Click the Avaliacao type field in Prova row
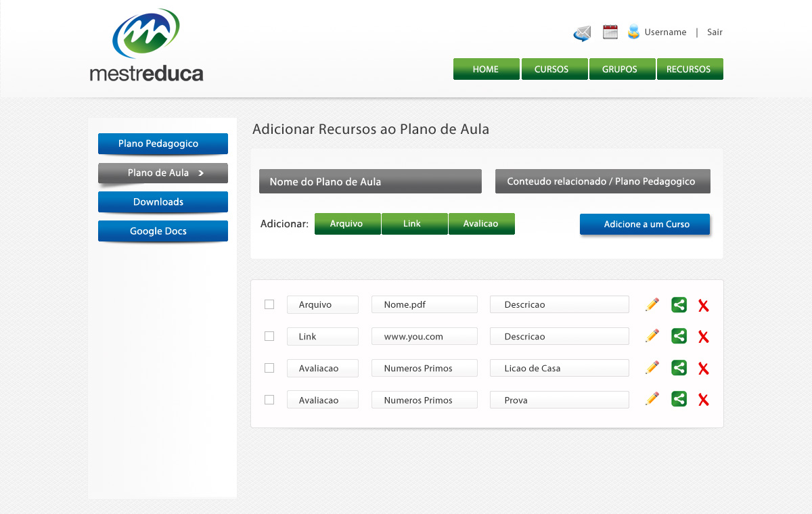The image size is (812, 514). [x=323, y=400]
